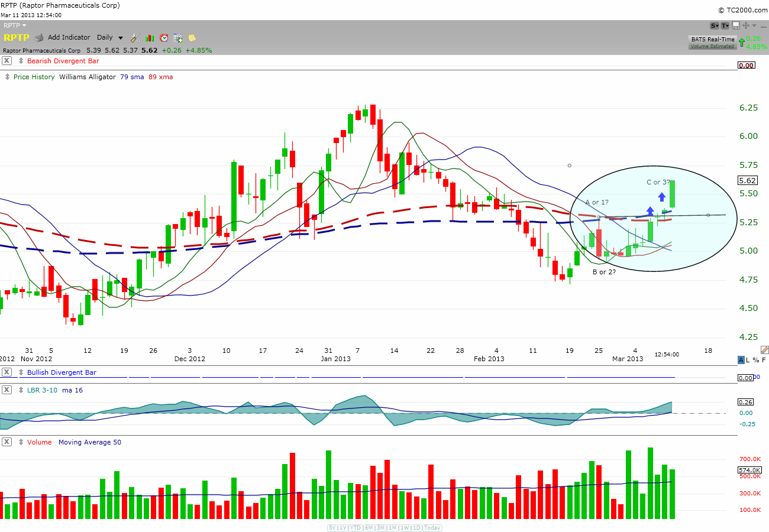Close the Volume pane with X

(7, 442)
